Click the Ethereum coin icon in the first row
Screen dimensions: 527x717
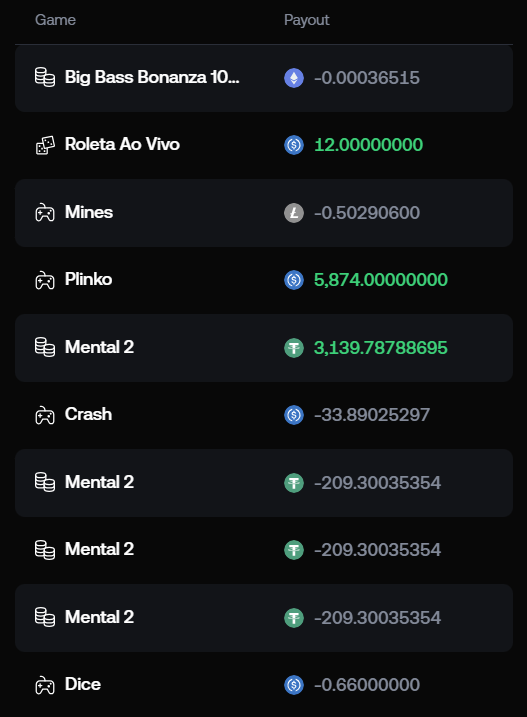point(294,78)
